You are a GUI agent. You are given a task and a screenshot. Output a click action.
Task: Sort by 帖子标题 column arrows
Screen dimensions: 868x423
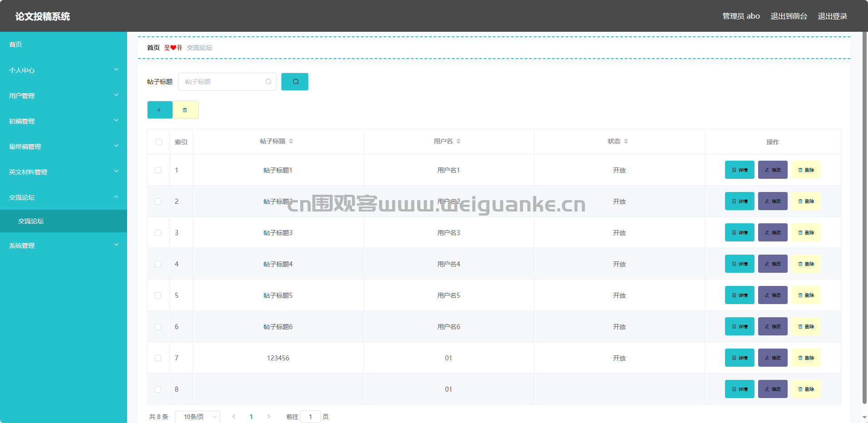click(291, 142)
